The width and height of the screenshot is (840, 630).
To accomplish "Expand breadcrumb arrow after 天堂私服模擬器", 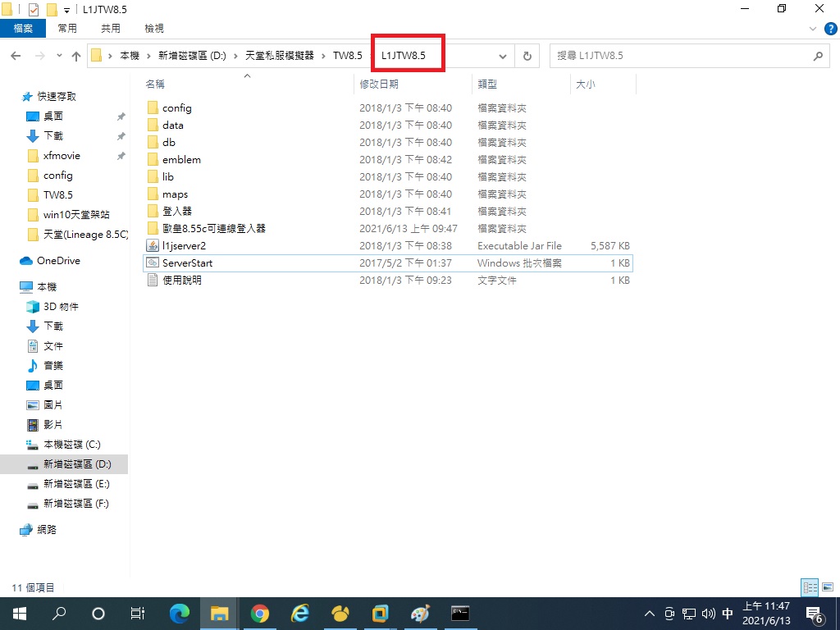I will 323,56.
